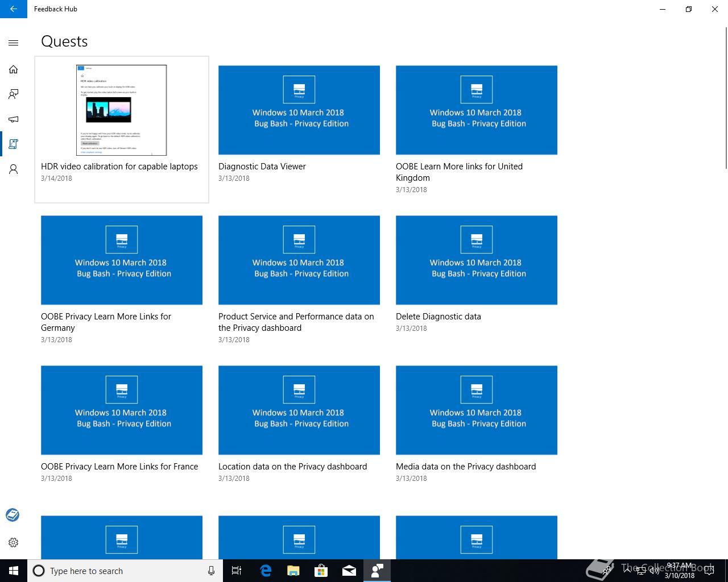This screenshot has height=582, width=728.
Task: Open Task View on taskbar
Action: [237, 571]
